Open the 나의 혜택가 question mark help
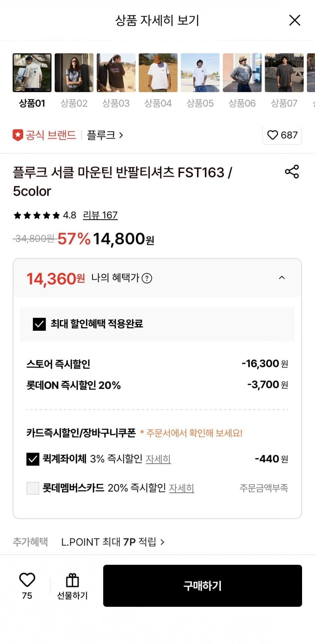The width and height of the screenshot is (315, 644). (x=147, y=278)
